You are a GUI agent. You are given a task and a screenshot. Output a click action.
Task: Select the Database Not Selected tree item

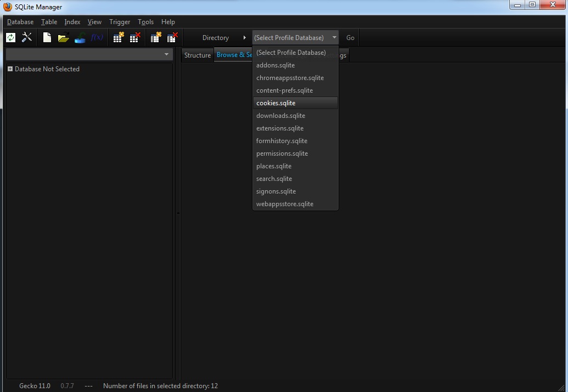[47, 69]
